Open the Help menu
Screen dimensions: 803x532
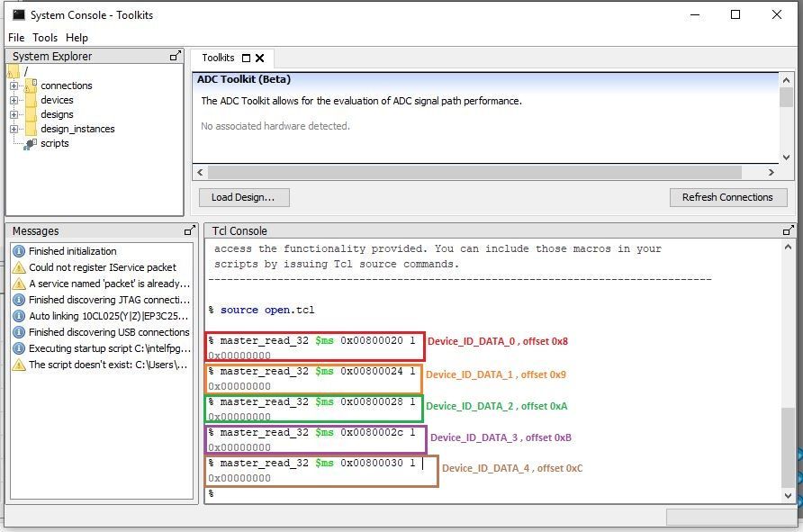pyautogui.click(x=77, y=38)
